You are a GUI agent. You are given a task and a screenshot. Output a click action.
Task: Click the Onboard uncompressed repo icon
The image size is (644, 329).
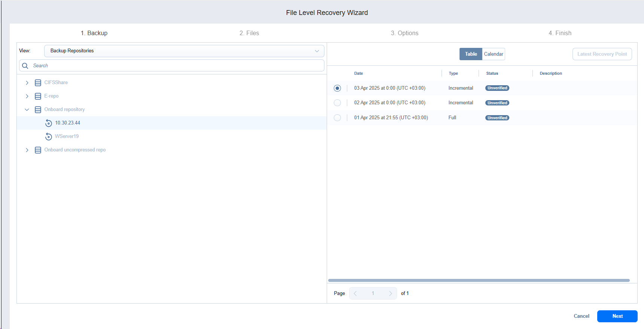(38, 150)
